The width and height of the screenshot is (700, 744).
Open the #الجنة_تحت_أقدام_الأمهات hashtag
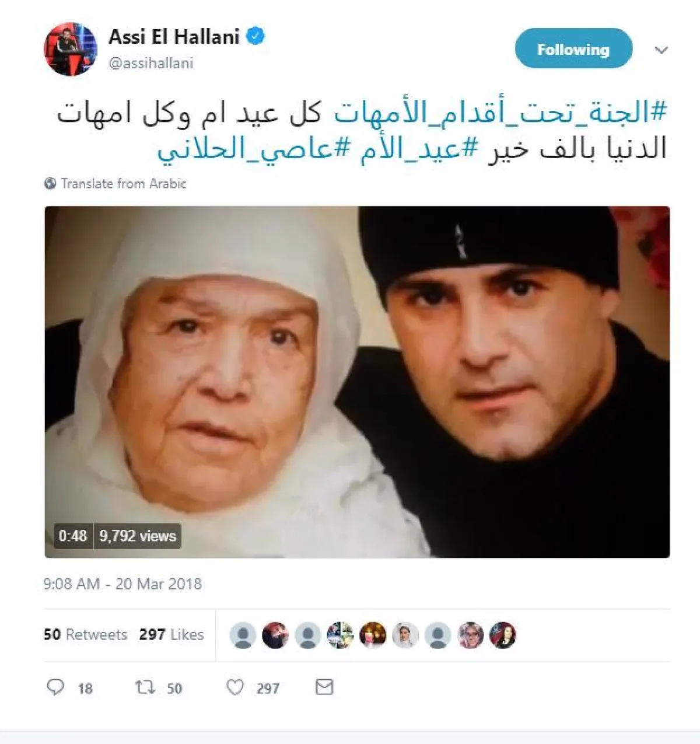(501, 112)
